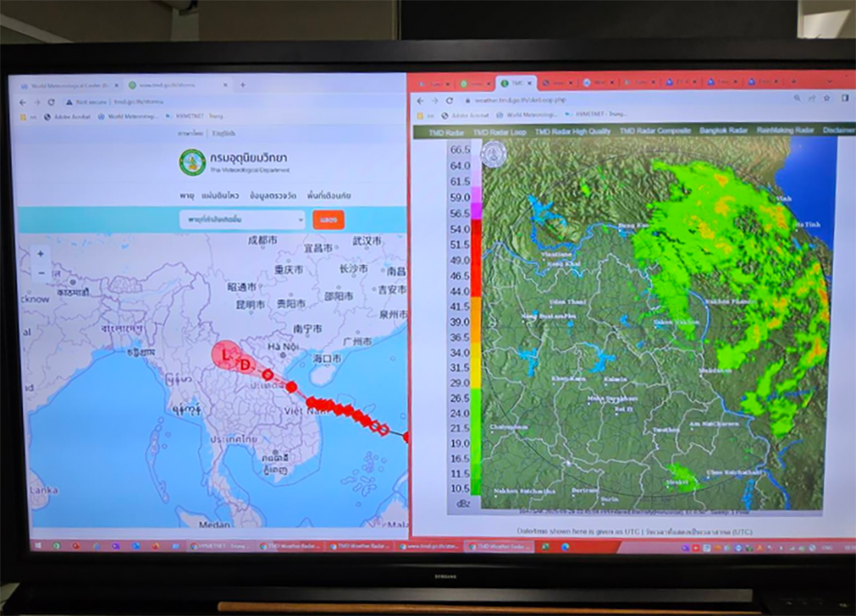856x616 pixels.
Task: Click the left browser address bar
Action: pos(178,103)
